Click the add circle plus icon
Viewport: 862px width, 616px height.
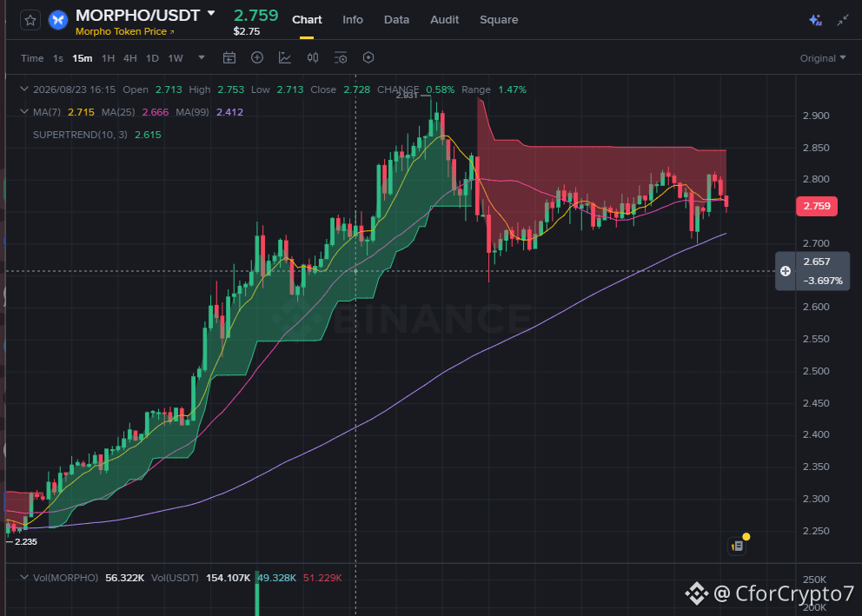click(256, 57)
